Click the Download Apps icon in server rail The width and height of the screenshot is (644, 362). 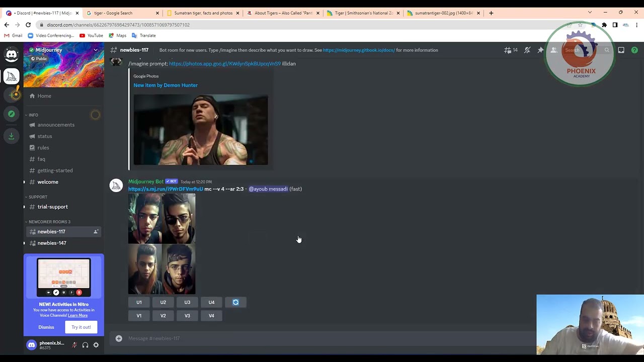point(12,136)
